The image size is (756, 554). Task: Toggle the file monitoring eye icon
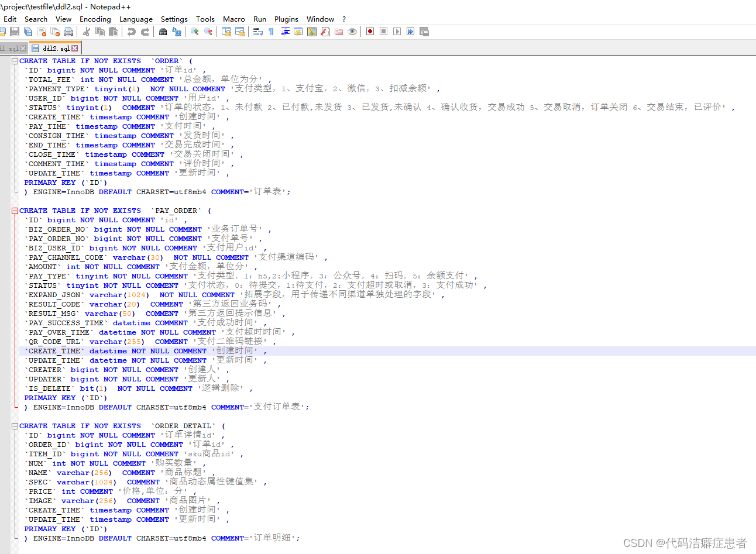[x=352, y=32]
